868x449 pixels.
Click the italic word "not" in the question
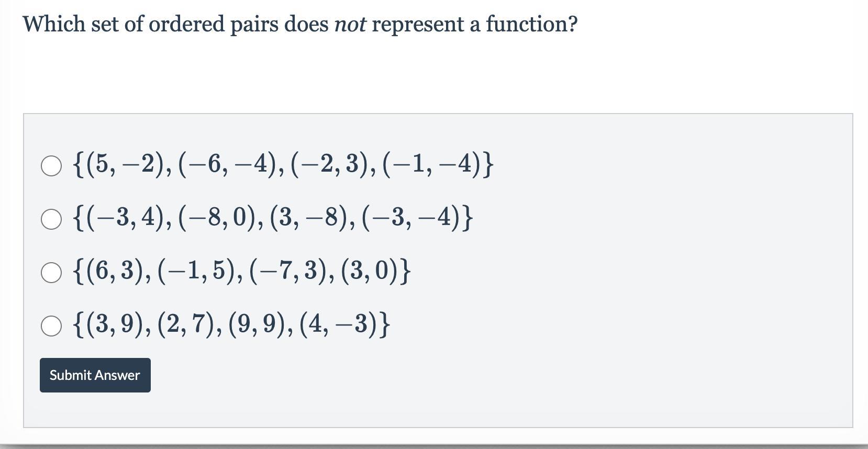click(350, 24)
